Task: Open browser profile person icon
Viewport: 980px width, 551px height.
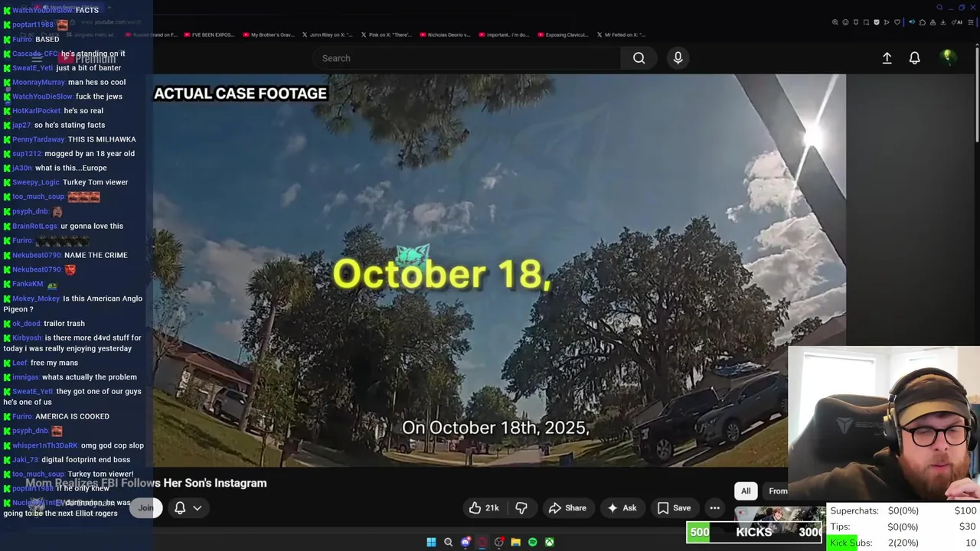Action: [933, 22]
